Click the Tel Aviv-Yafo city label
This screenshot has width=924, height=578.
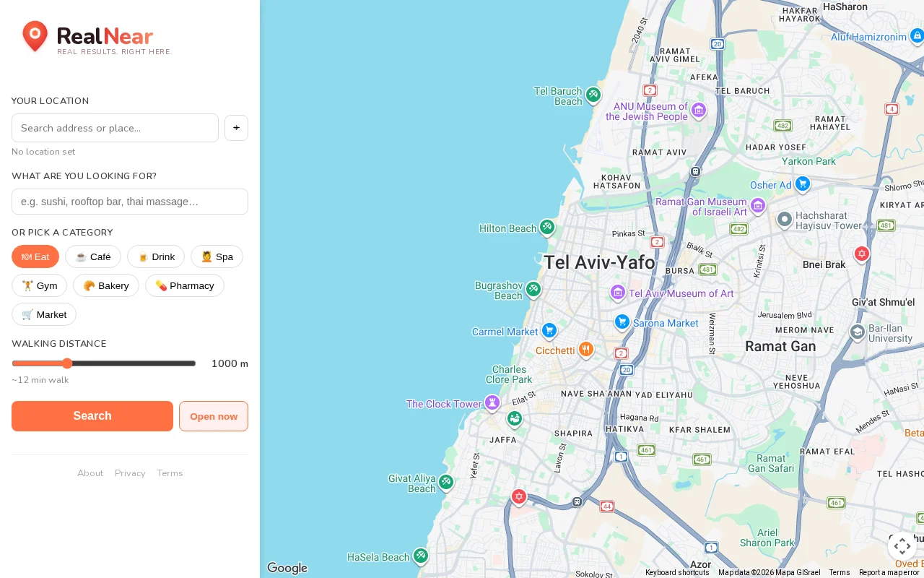[x=599, y=262]
